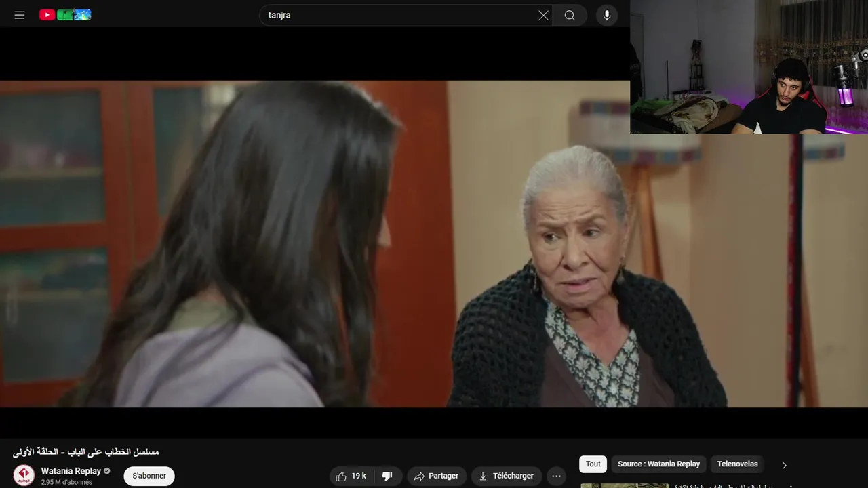Like the video (19 k)
The image size is (868, 488).
click(x=351, y=476)
